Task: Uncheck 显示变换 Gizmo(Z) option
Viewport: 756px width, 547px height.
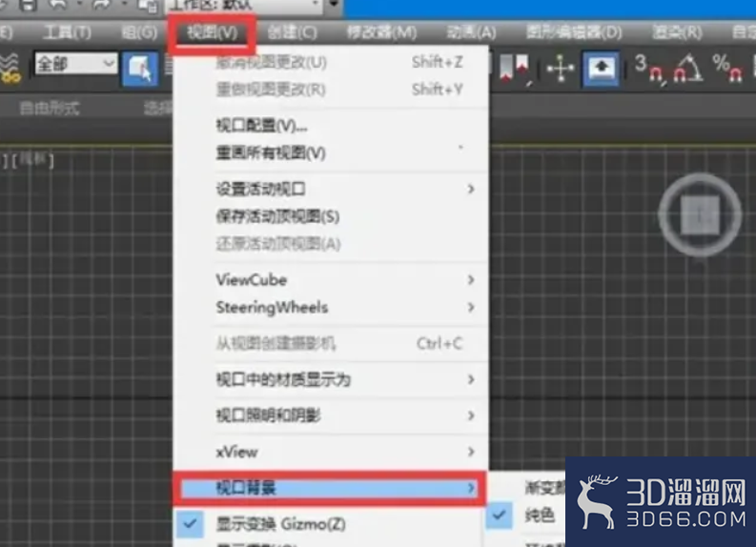Action: 328,523
